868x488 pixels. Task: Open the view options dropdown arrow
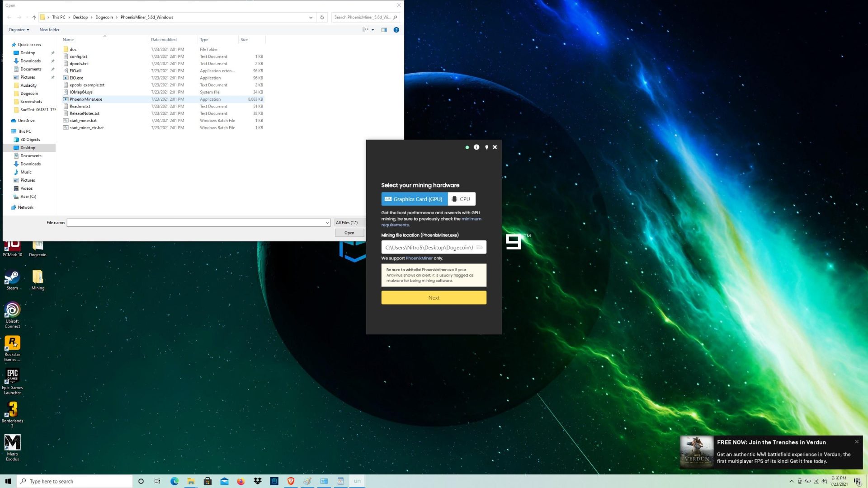click(373, 30)
